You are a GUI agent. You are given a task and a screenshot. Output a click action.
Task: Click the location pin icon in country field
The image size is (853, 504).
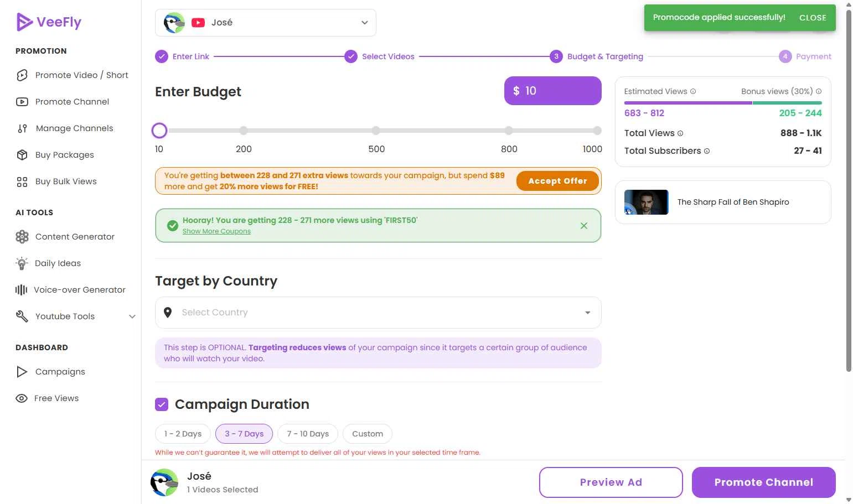tap(168, 313)
